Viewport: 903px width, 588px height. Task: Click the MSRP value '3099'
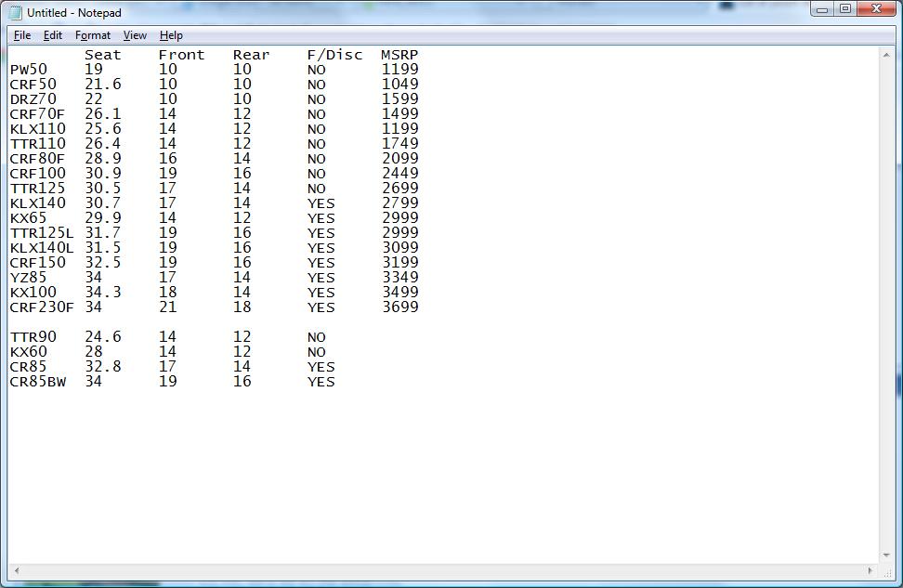click(x=399, y=248)
